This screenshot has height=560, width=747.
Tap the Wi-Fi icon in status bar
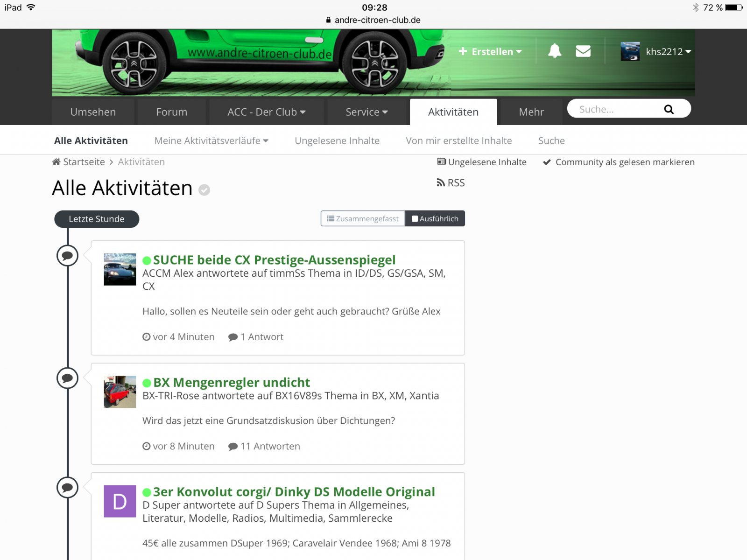31,7
